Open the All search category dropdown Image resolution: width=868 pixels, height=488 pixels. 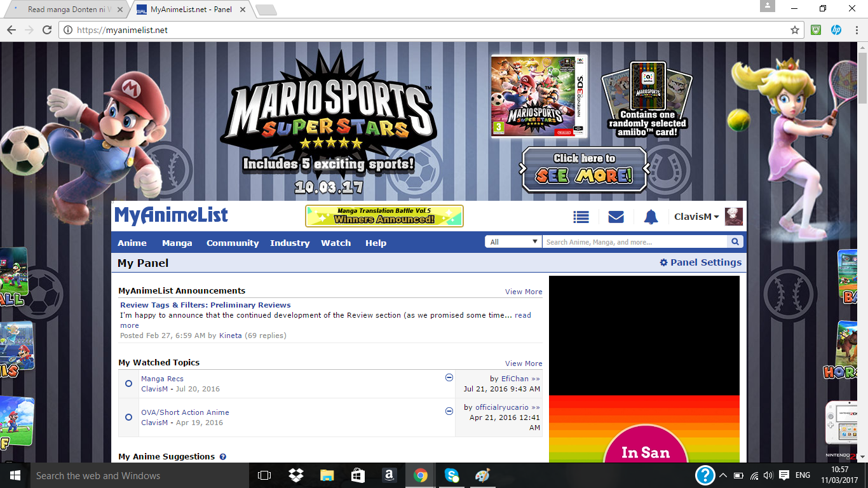pos(513,242)
